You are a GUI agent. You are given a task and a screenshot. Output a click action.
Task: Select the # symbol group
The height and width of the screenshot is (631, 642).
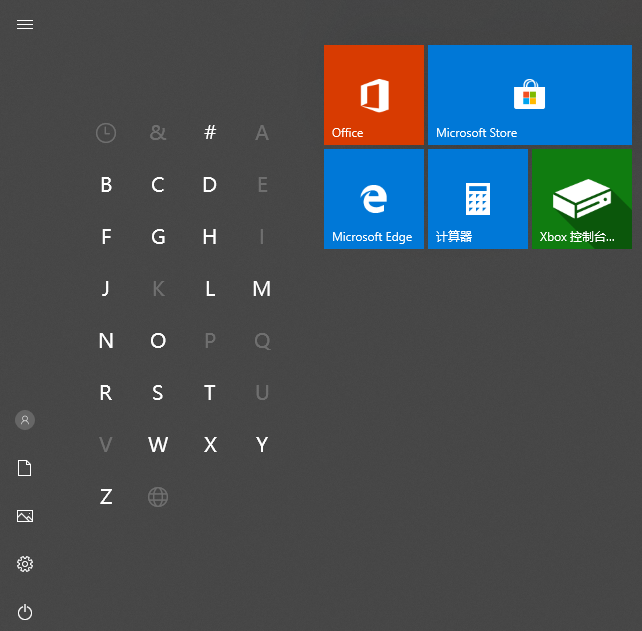210,132
